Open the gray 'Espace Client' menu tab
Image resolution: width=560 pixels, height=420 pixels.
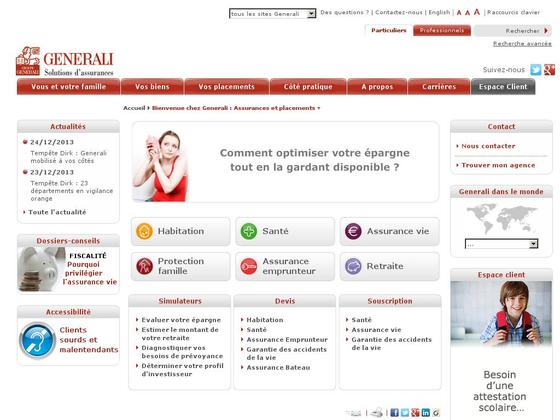click(503, 86)
